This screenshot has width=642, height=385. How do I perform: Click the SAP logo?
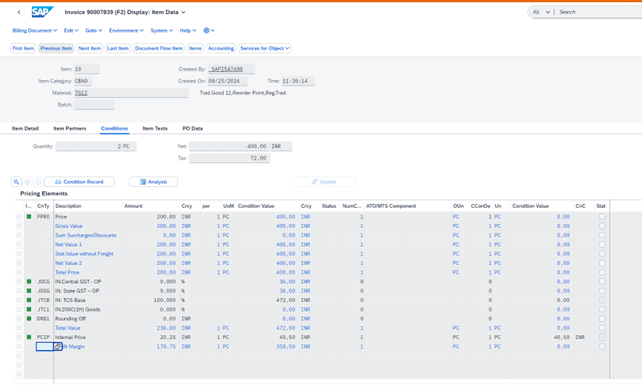pyautogui.click(x=43, y=12)
